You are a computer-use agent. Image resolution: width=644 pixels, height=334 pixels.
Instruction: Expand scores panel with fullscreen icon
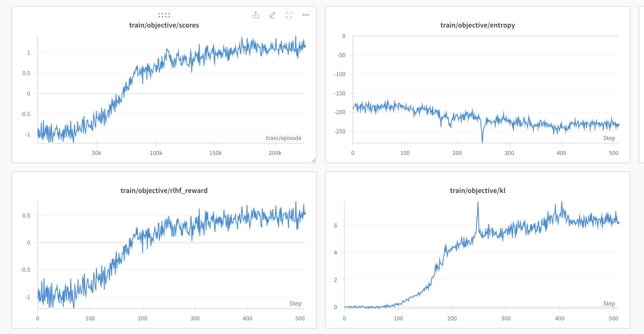[289, 15]
